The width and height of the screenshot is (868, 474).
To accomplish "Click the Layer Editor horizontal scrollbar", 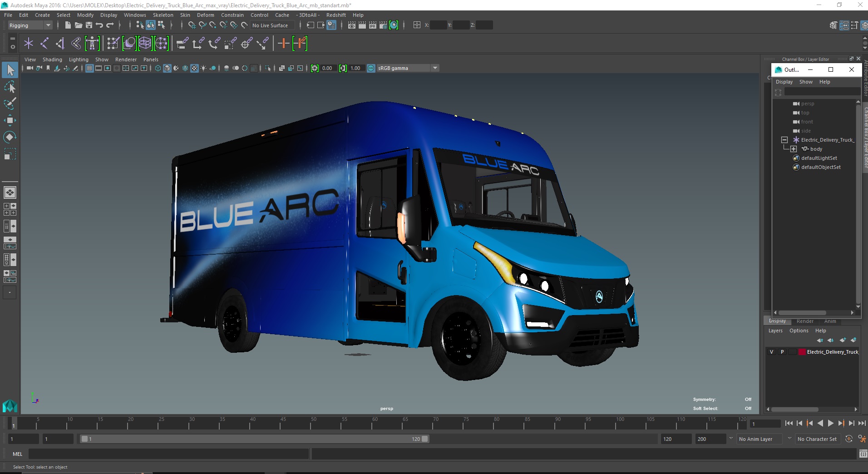I will click(x=795, y=409).
